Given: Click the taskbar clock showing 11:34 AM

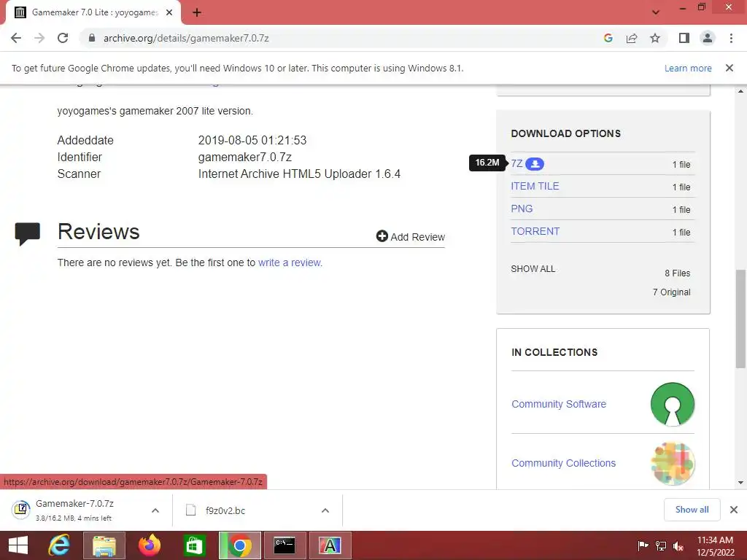Looking at the screenshot, I should [x=715, y=545].
